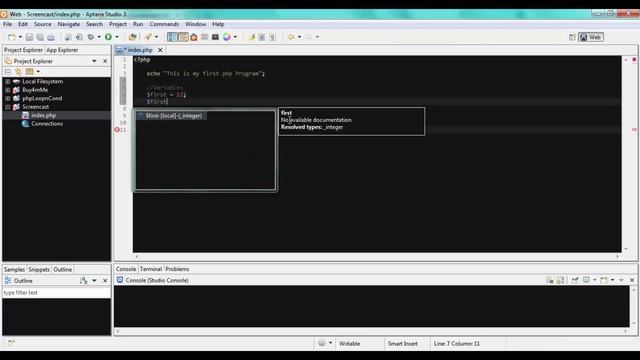This screenshot has height=360, width=640.
Task: Switch to the Outline tab
Action: (62, 269)
